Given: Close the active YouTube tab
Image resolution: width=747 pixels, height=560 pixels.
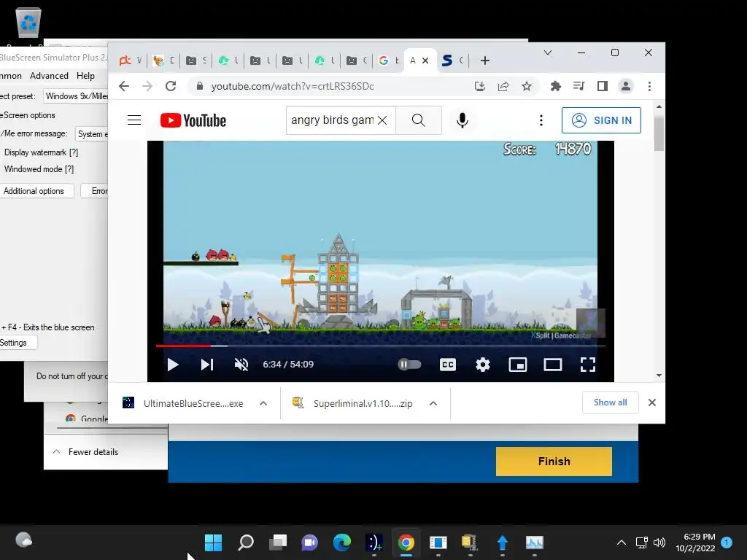Looking at the screenshot, I should point(425,61).
